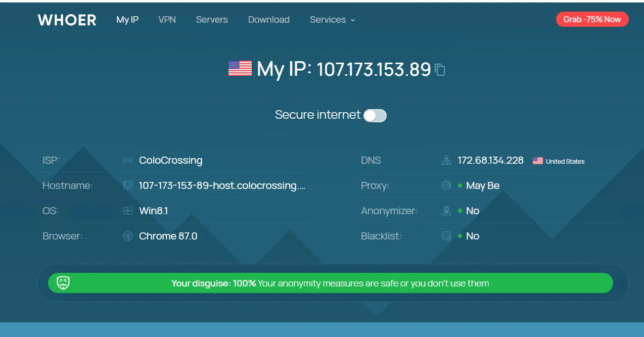Click the US flag beside My IP
644x337 pixels.
(240, 68)
